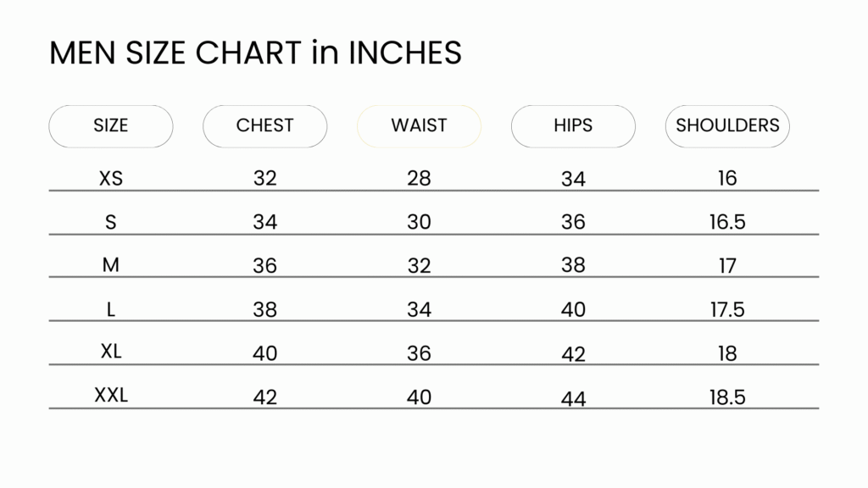Select the XL size row label
Viewport: 868px width, 488px height.
click(111, 352)
